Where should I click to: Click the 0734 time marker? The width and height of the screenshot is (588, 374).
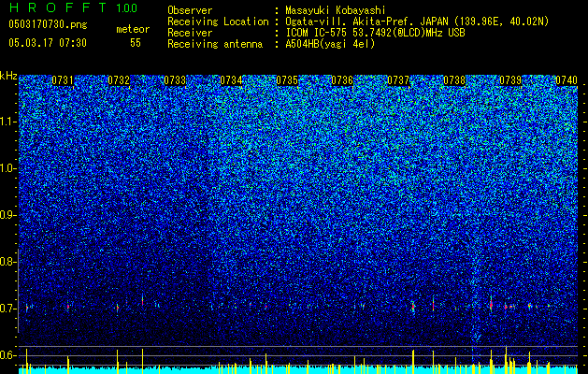[231, 80]
